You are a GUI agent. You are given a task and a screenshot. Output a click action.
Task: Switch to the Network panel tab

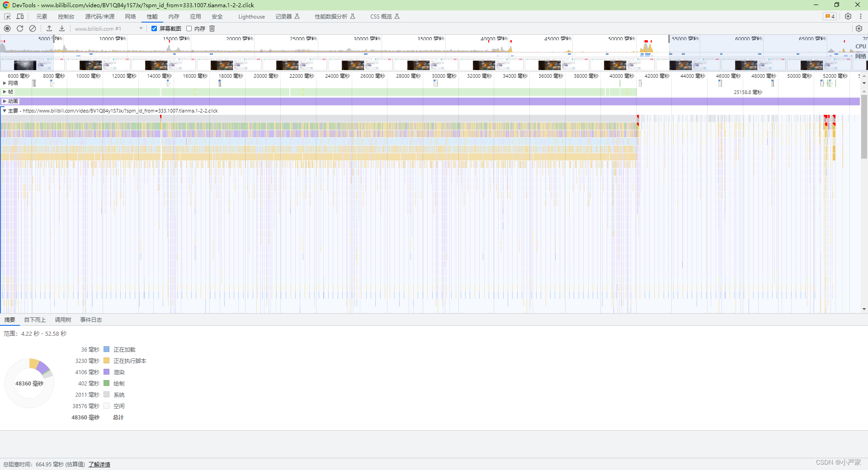pyautogui.click(x=130, y=16)
